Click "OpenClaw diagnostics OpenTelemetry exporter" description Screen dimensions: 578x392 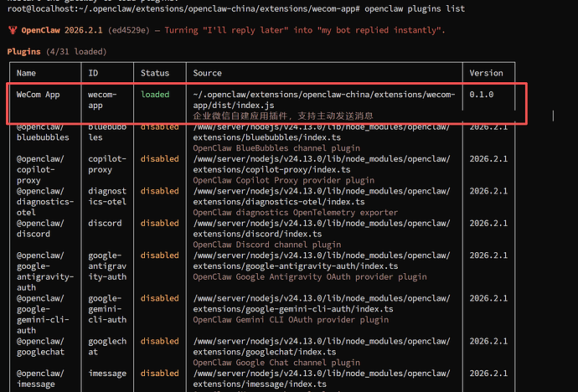[295, 213]
